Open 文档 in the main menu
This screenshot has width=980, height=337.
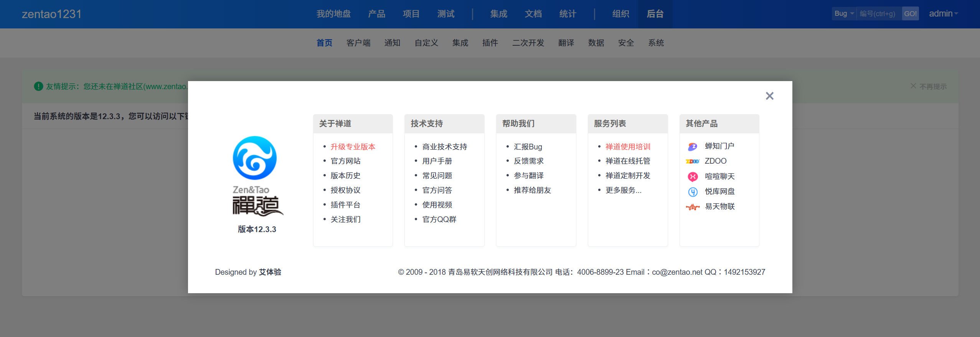point(533,14)
